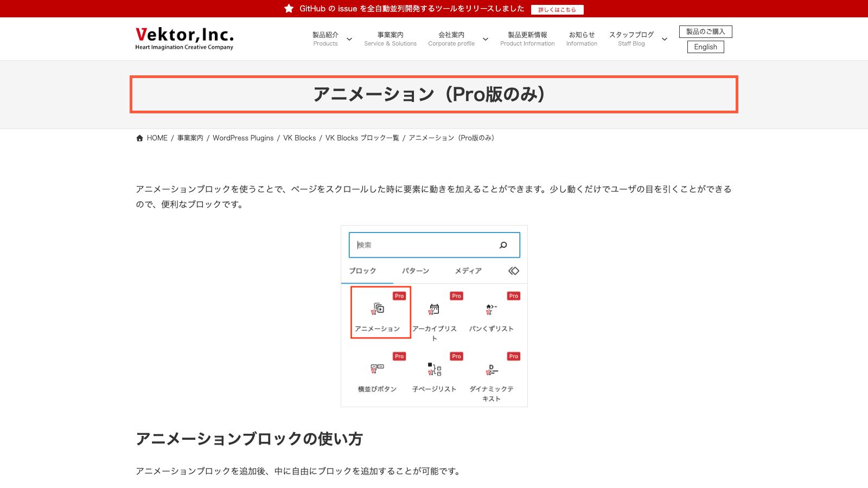Open the 製品紹介 Products menu
This screenshot has width=868, height=488.
pos(325,38)
